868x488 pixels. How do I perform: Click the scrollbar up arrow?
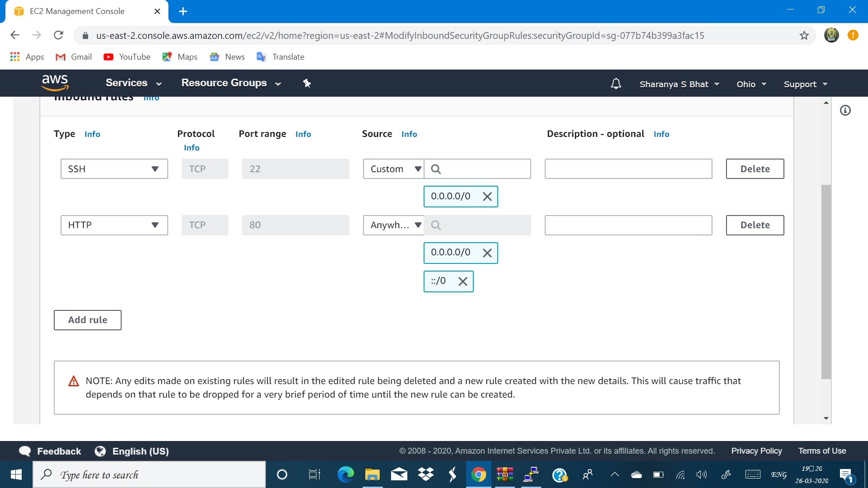[x=826, y=103]
